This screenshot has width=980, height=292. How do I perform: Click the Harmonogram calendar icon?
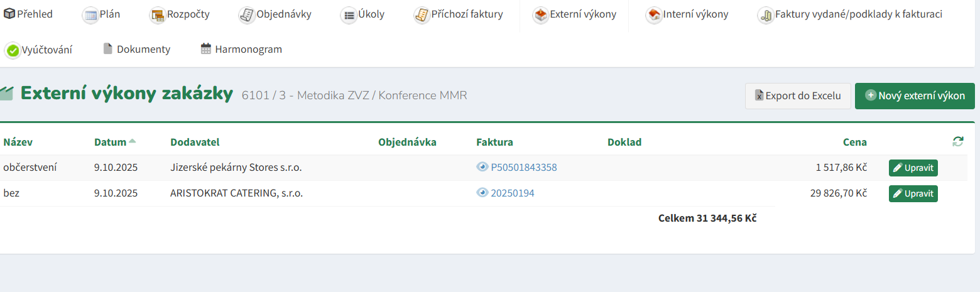tap(206, 49)
